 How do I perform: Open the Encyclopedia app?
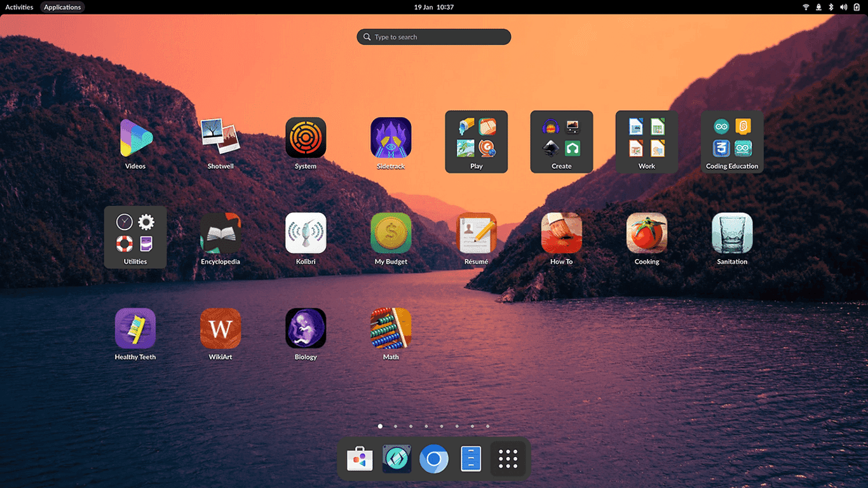[220, 234]
